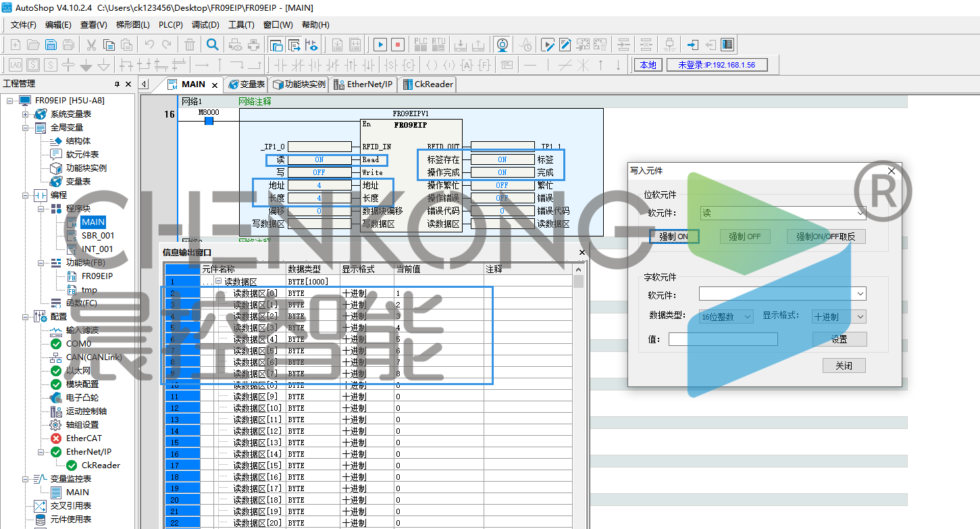
Task: Click the red Stop square icon
Action: tap(398, 45)
